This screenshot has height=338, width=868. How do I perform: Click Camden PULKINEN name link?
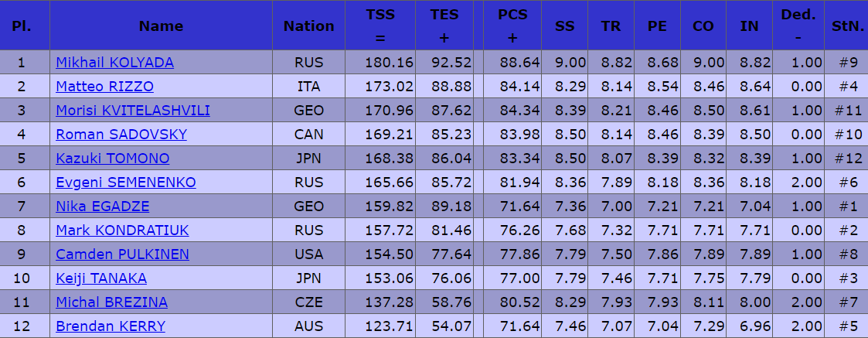122,254
